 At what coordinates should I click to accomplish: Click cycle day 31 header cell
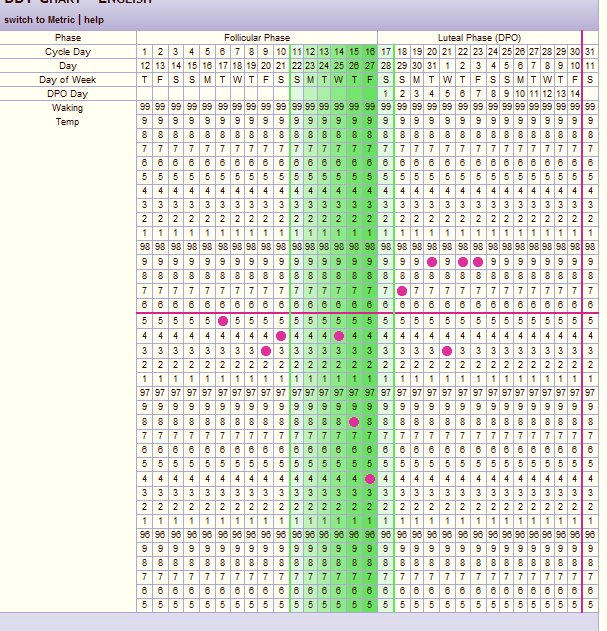pos(590,52)
